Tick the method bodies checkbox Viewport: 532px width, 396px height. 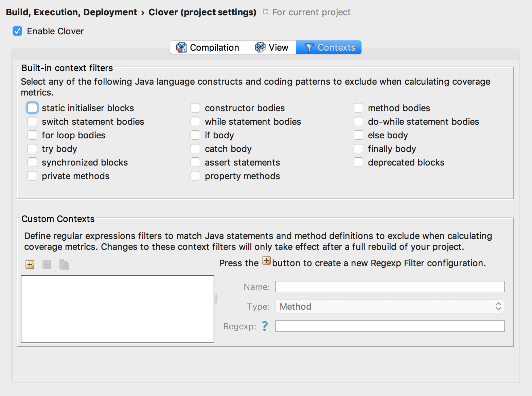pyautogui.click(x=358, y=108)
